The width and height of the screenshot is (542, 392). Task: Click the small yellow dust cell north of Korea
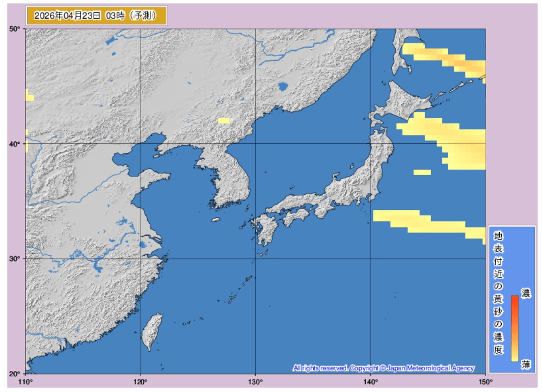[x=223, y=120]
